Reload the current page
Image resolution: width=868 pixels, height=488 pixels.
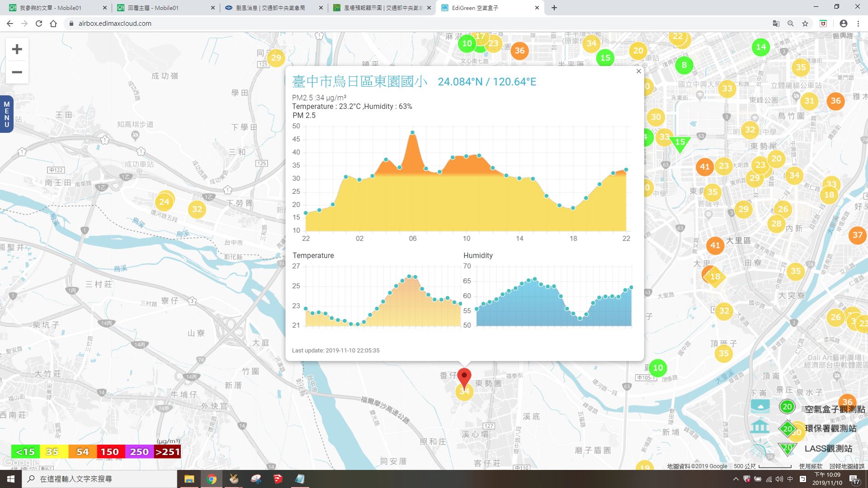39,23
